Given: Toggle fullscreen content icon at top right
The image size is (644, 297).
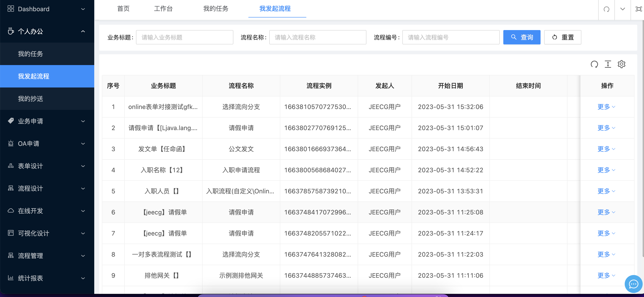Looking at the screenshot, I should point(638,9).
